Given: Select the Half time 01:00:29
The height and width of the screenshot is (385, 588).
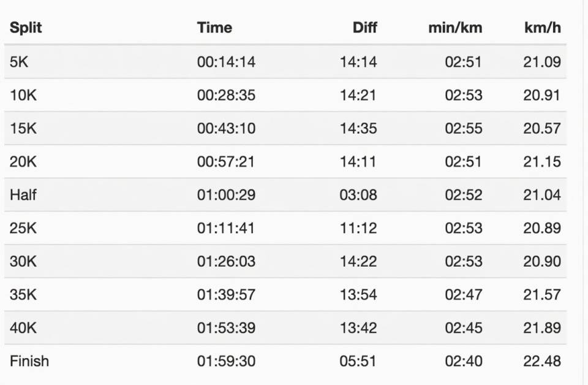Looking at the screenshot, I should (x=226, y=195).
